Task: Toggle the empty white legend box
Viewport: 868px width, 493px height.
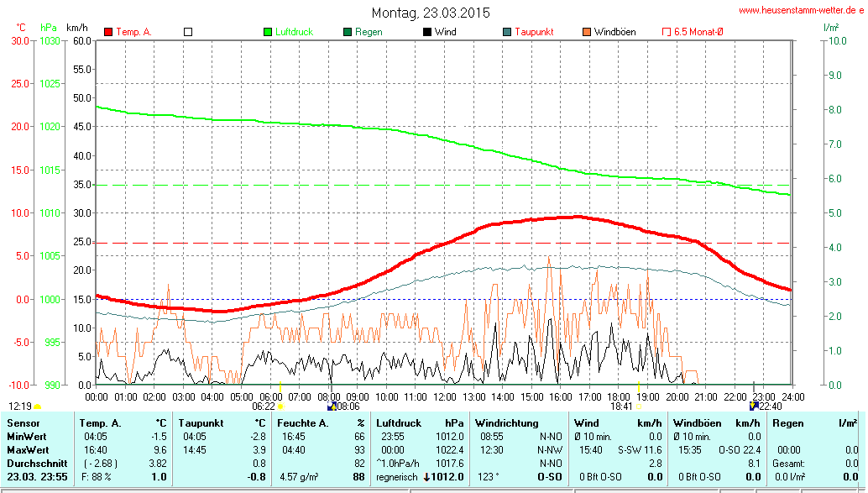Action: point(188,32)
